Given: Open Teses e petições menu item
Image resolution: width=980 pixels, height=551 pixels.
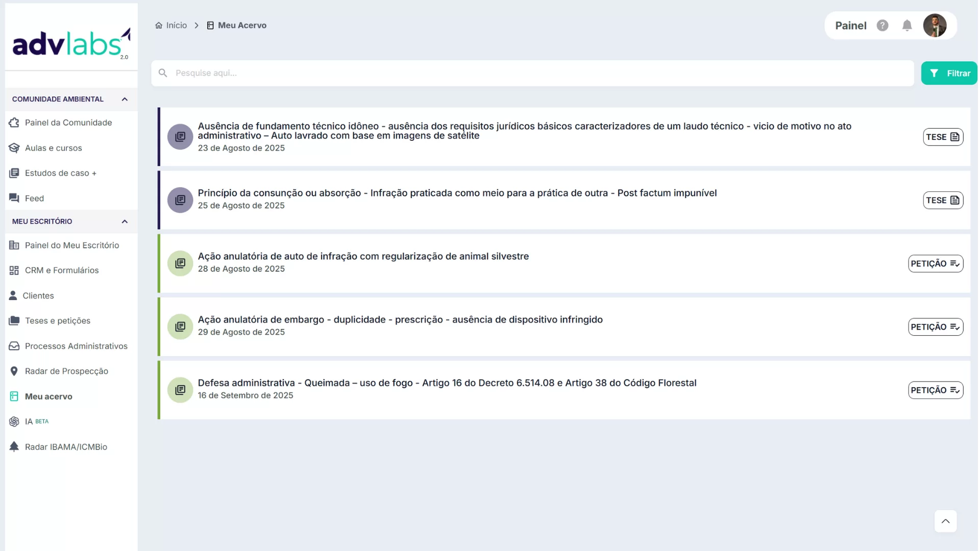Looking at the screenshot, I should click(x=58, y=321).
